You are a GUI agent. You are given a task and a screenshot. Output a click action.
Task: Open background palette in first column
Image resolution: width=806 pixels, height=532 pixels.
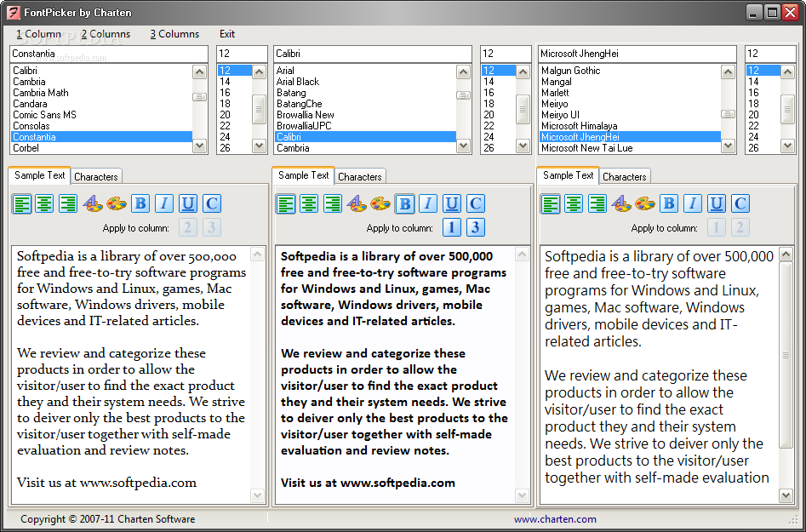pos(116,203)
